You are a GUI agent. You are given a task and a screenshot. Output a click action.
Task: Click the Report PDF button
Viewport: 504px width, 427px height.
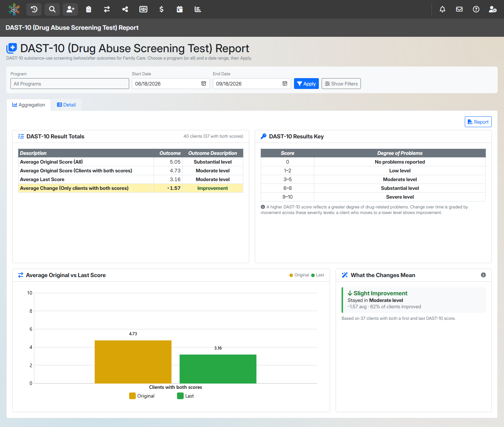point(478,122)
